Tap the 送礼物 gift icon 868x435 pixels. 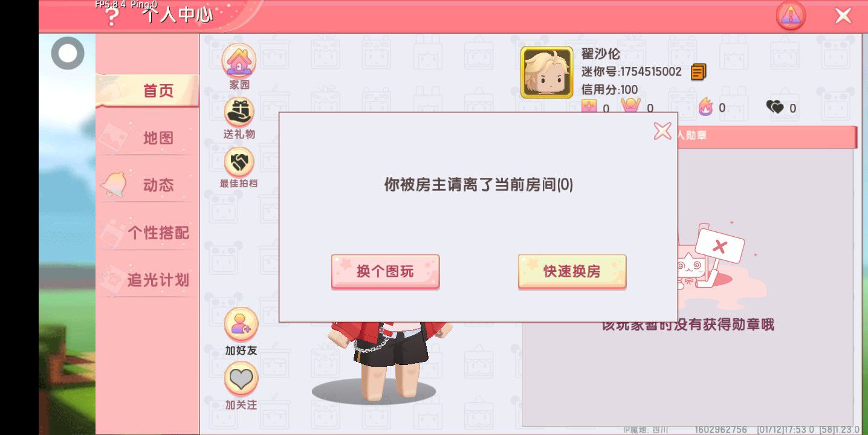click(239, 112)
